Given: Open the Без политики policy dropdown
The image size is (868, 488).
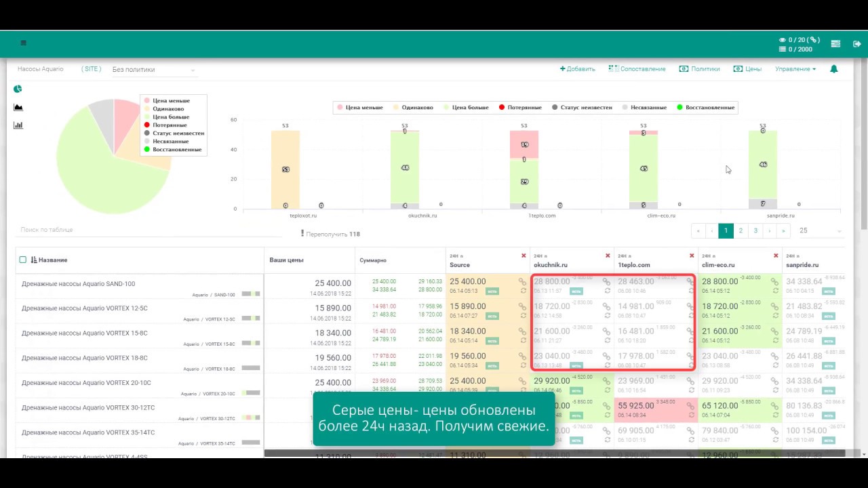Looking at the screenshot, I should pyautogui.click(x=154, y=69).
